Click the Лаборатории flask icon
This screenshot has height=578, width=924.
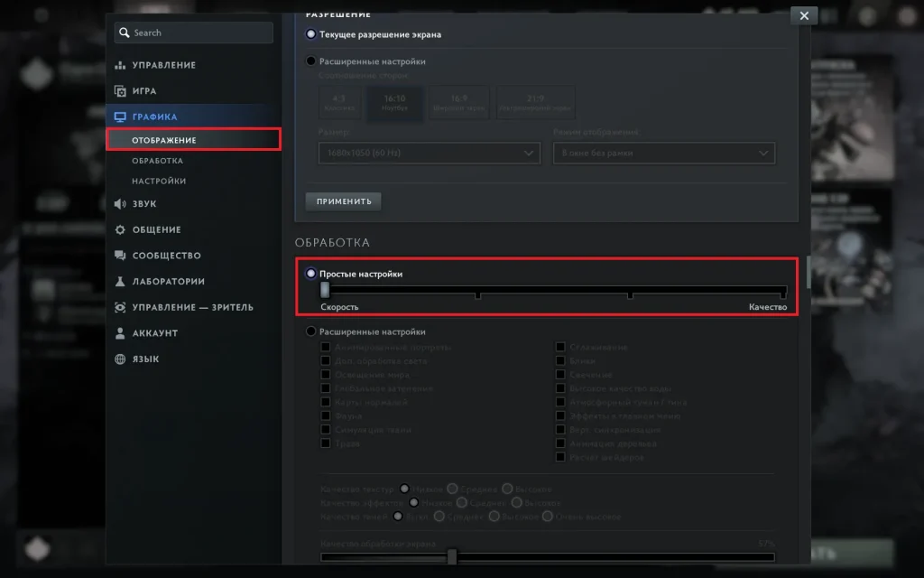(120, 282)
